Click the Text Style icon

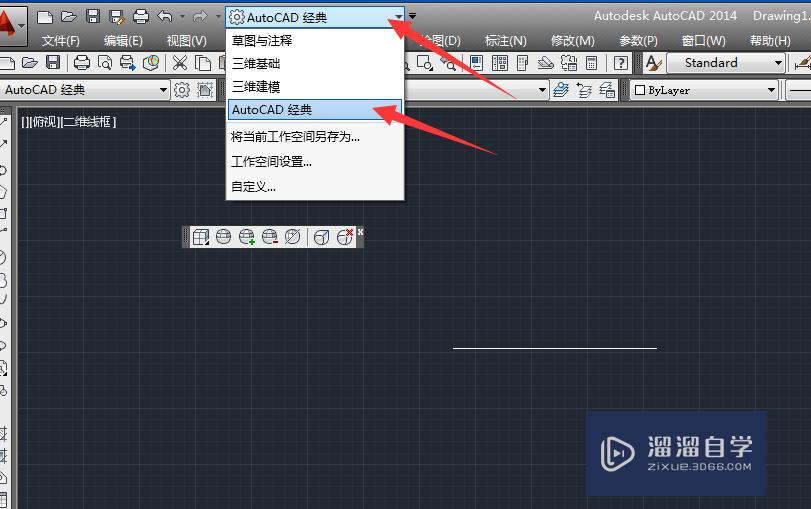[653, 63]
